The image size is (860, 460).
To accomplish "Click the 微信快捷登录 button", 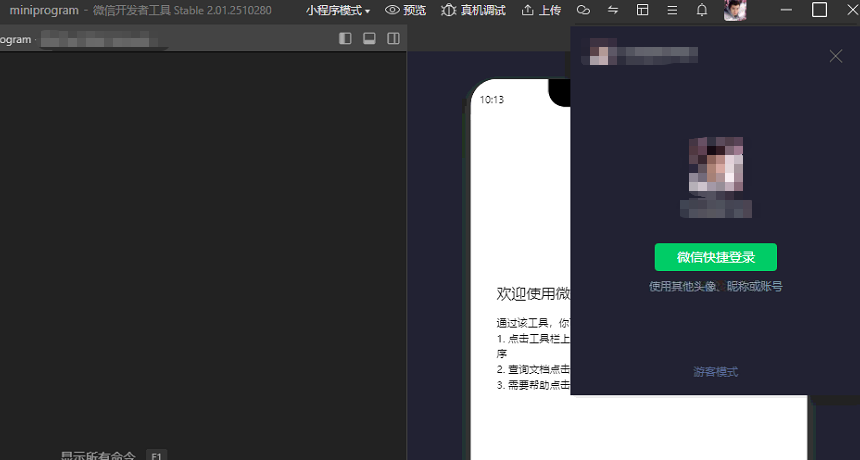I will coord(716,257).
